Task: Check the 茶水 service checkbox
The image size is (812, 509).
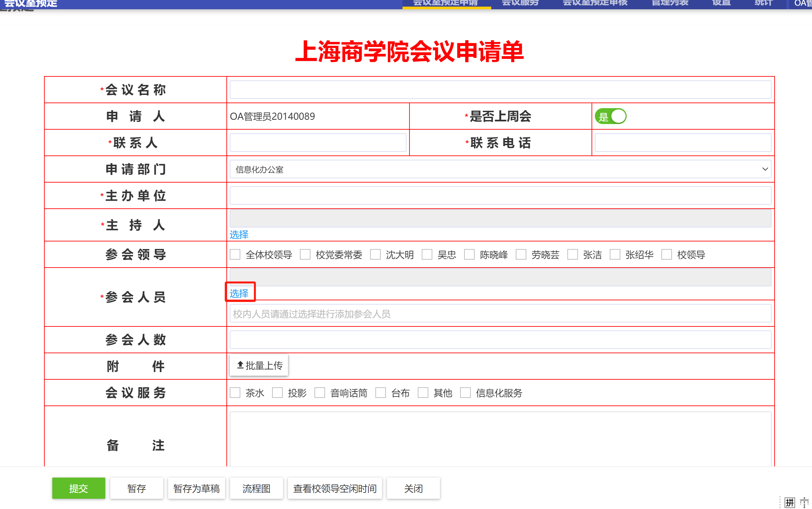Action: click(x=235, y=393)
